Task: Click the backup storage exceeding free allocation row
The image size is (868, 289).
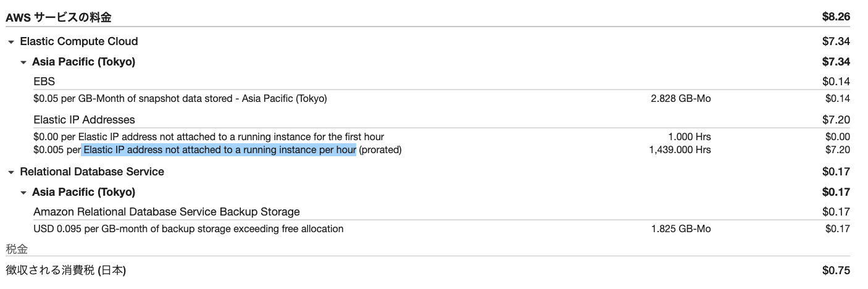Action: (x=441, y=229)
